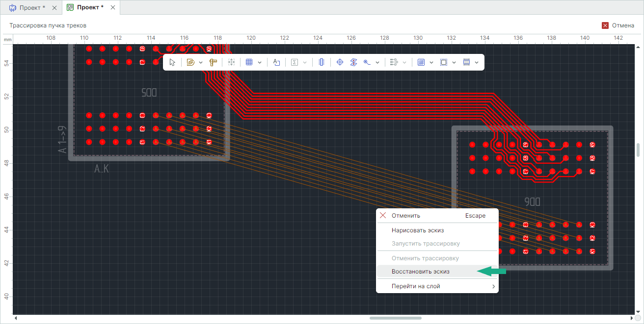Click the hatched polygon fill icon
The image size is (644, 324).
coord(421,62)
